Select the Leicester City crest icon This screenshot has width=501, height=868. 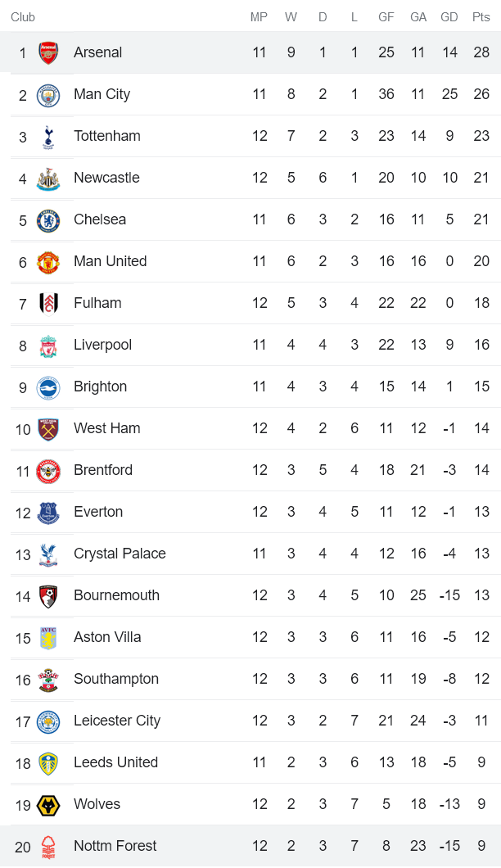pyautogui.click(x=48, y=721)
